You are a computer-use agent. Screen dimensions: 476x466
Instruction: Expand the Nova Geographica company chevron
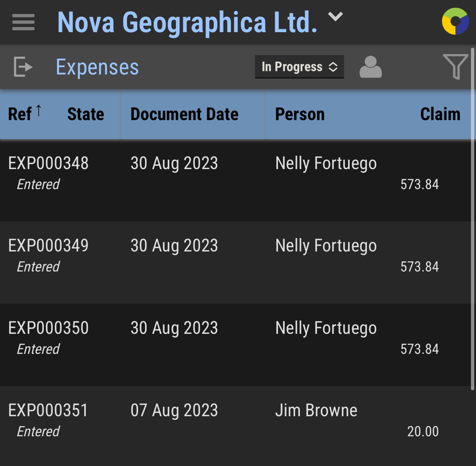336,17
